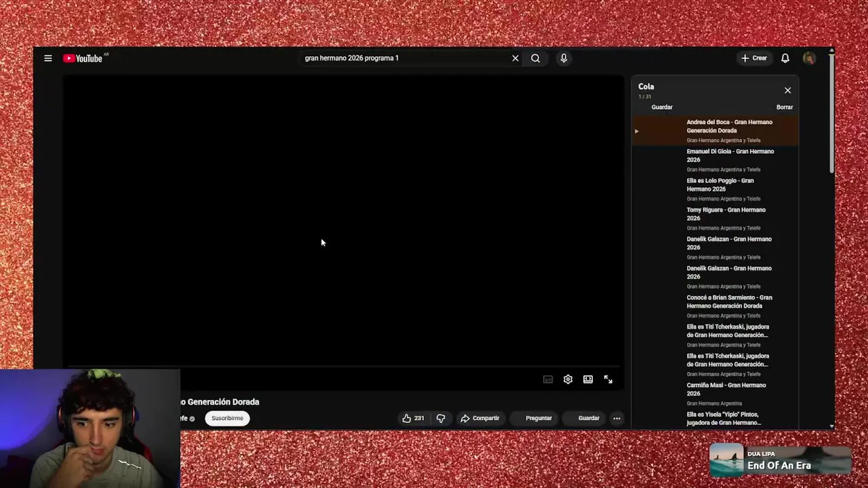Open the End Of An Era music widget
Screen dimensions: 868x488
pos(780,460)
